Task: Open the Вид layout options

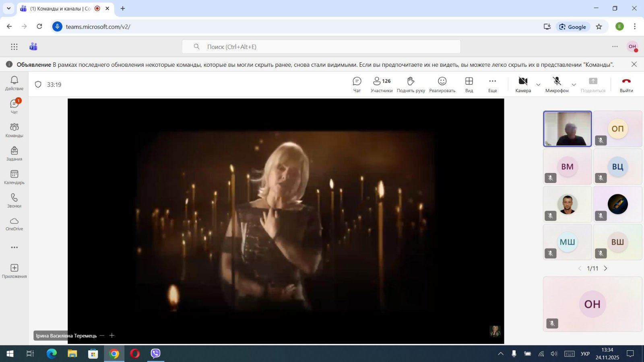Action: tap(469, 84)
